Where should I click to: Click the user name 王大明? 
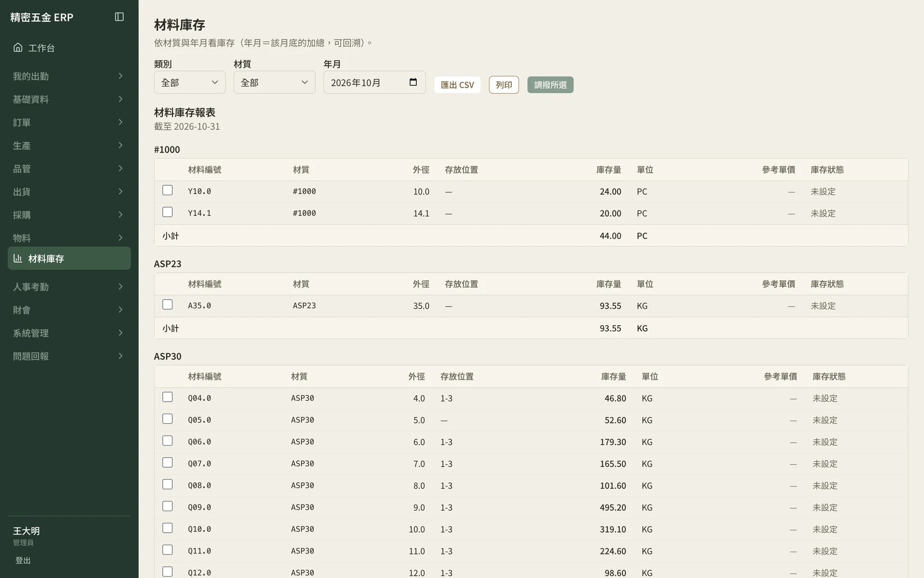(26, 531)
